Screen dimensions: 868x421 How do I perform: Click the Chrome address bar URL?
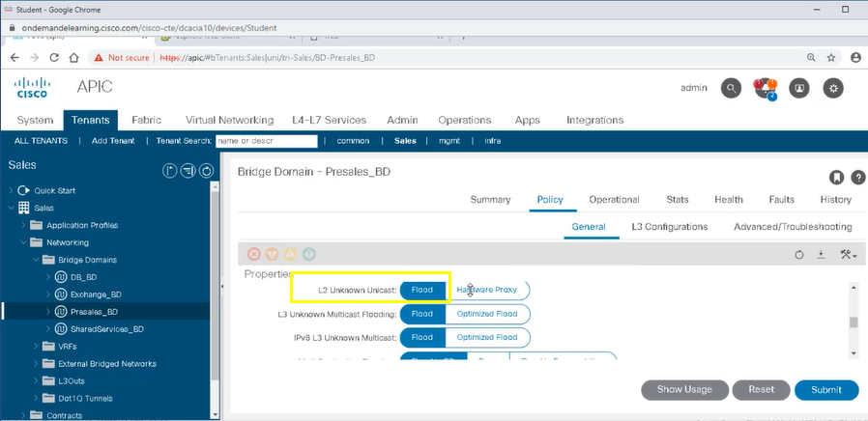269,58
